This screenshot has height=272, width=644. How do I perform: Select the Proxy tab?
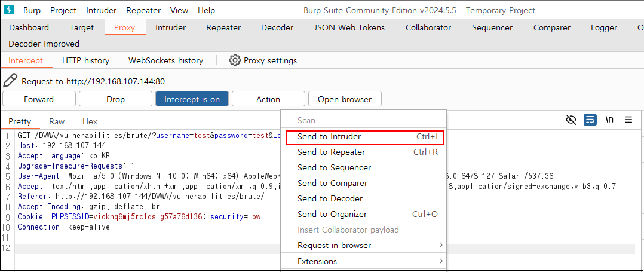coord(124,27)
